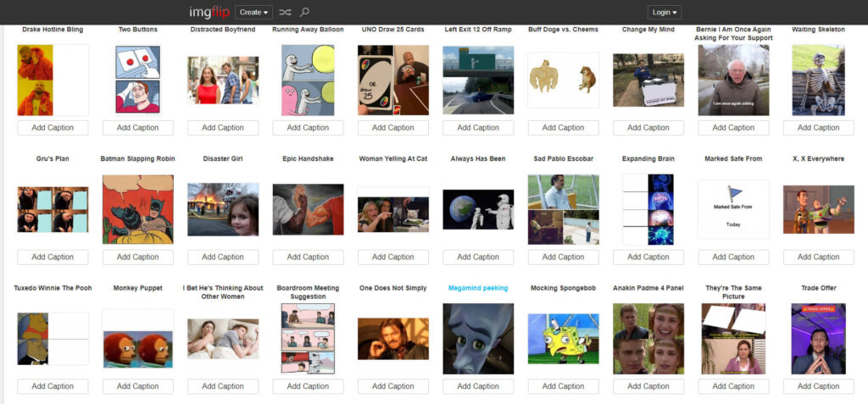Screen dimensions: 868x404
Task: Add Caption to Woman Yelling At Cat
Action: pos(393,257)
